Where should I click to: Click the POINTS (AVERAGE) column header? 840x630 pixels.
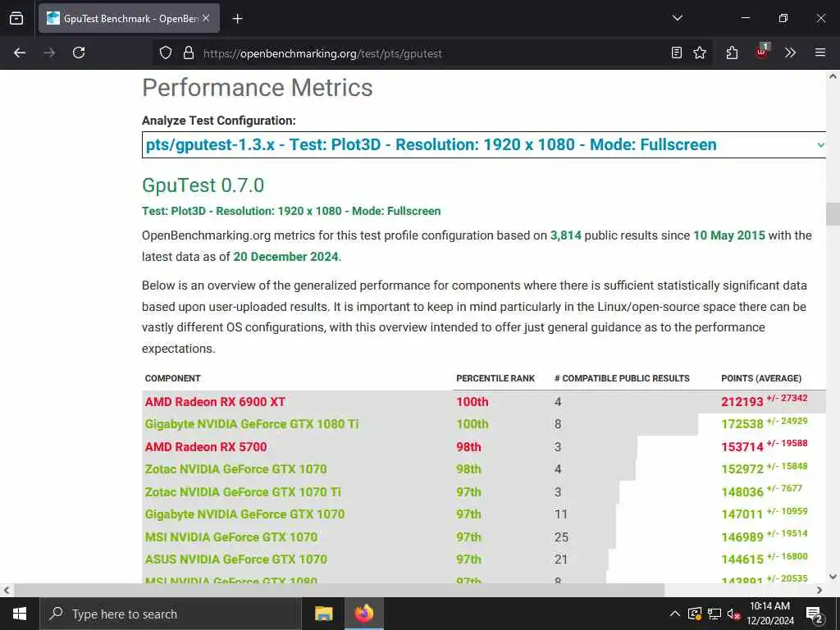click(x=761, y=378)
